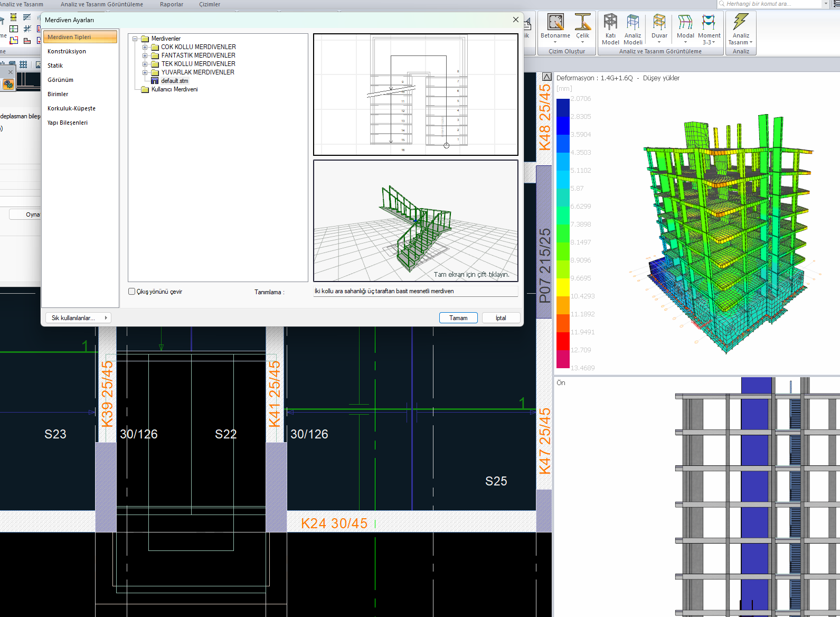This screenshot has height=617, width=840.
Task: Click the triangle icon beside Deformasyon title
Action: point(547,77)
